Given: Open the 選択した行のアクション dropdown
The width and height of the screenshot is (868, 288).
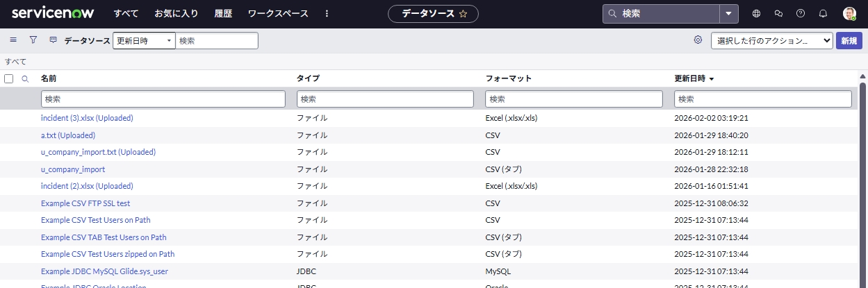Looking at the screenshot, I should (x=771, y=41).
